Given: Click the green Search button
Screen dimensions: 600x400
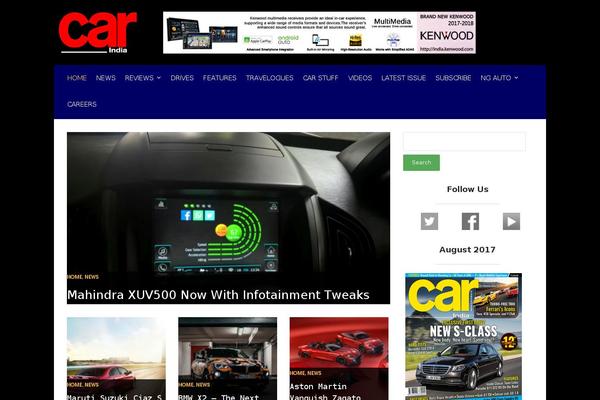Looking at the screenshot, I should tap(421, 163).
